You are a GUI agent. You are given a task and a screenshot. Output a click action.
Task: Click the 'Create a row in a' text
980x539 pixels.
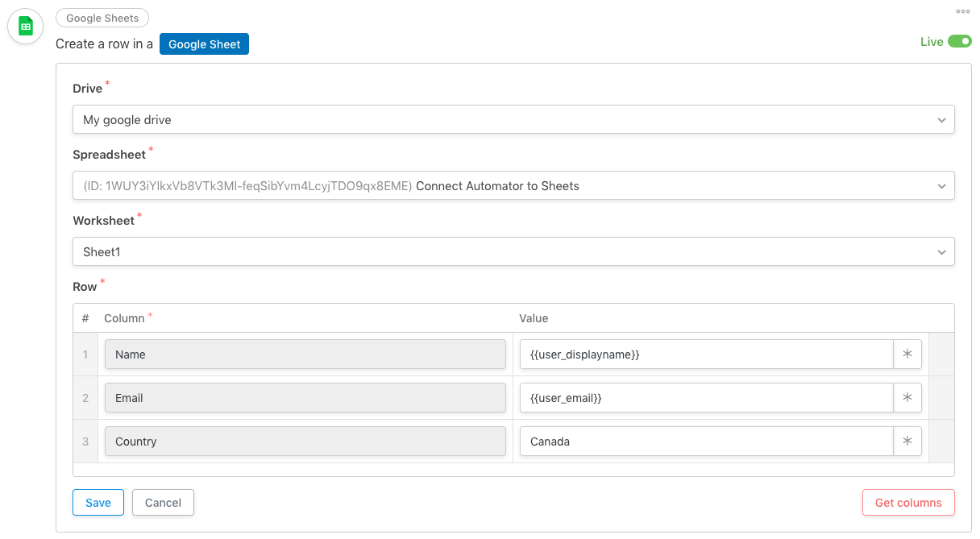point(104,44)
